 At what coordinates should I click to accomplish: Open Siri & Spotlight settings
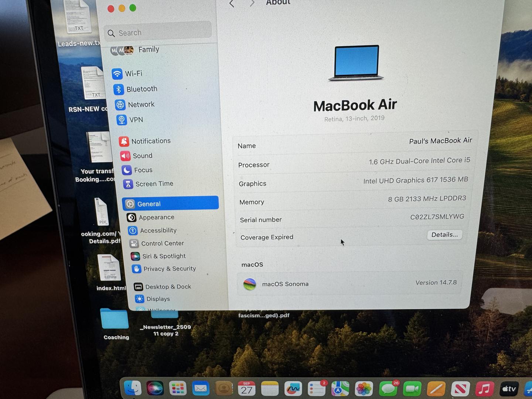pyautogui.click(x=158, y=256)
